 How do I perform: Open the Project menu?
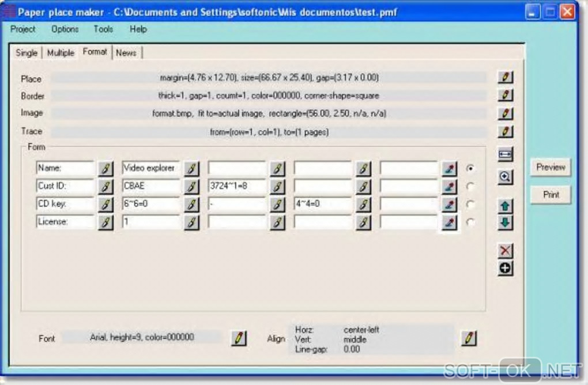[23, 29]
